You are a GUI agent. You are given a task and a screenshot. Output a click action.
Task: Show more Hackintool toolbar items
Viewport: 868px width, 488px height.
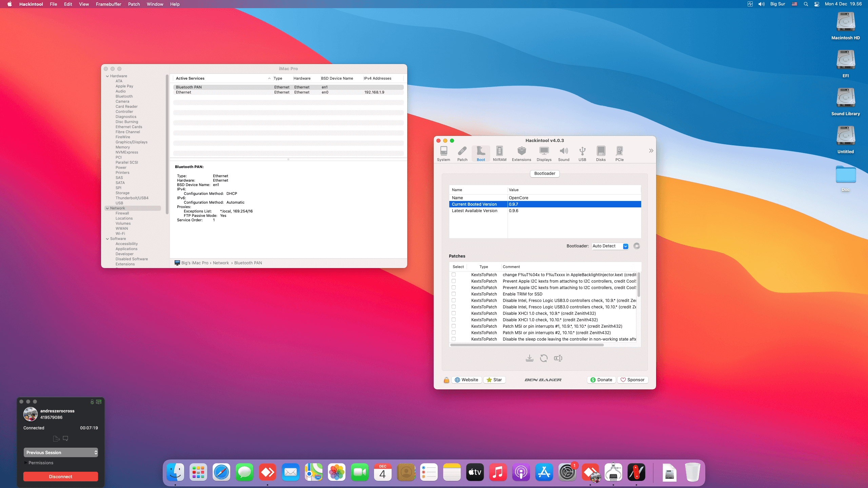click(651, 151)
